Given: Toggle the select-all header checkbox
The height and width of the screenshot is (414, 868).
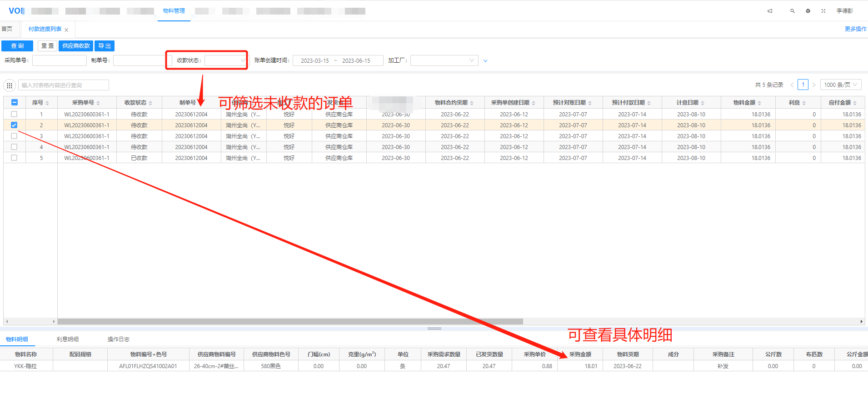Looking at the screenshot, I should point(14,103).
